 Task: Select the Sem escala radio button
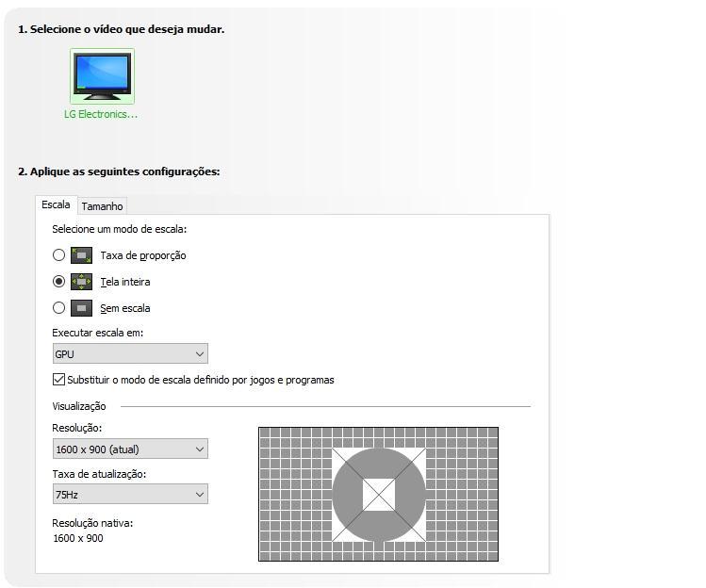click(59, 308)
